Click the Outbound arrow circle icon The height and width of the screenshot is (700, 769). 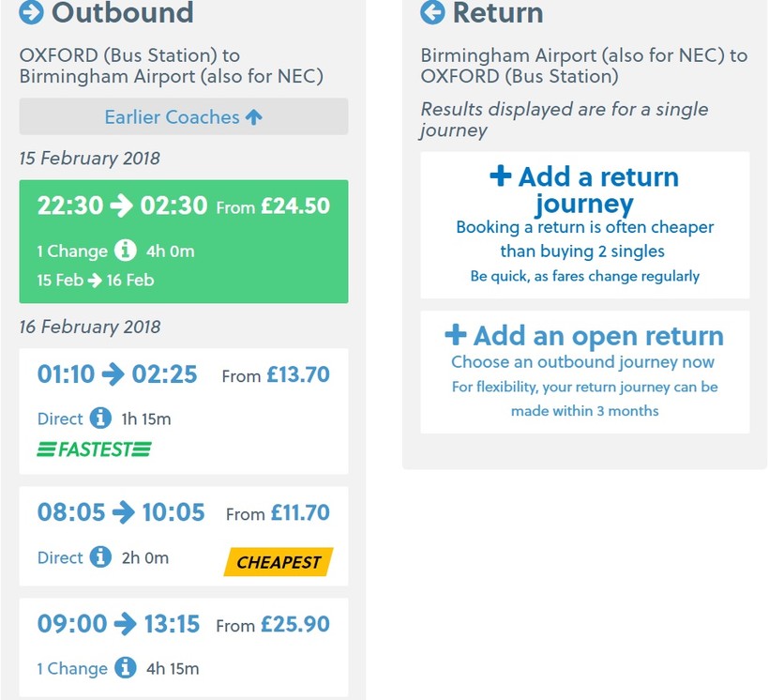(x=31, y=12)
